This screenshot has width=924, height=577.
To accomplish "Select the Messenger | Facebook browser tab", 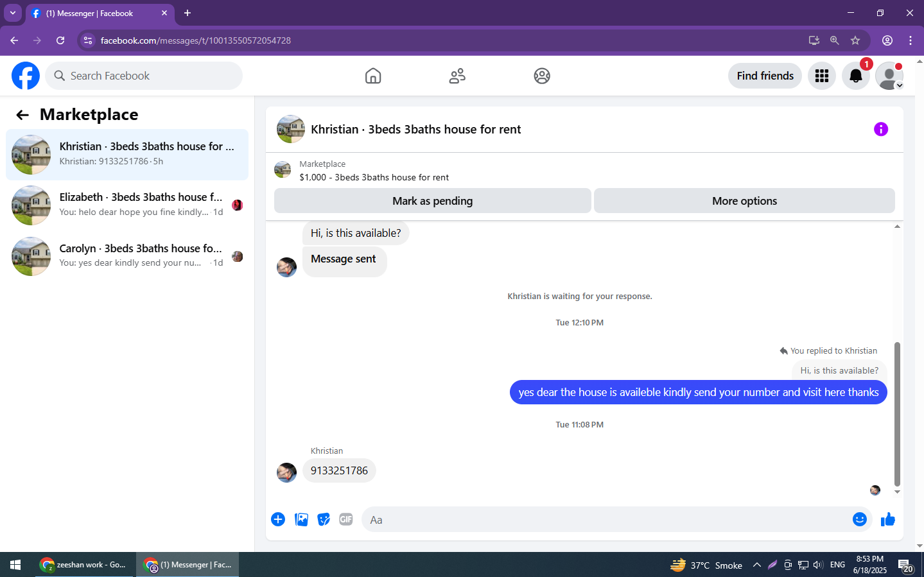I will [x=100, y=13].
